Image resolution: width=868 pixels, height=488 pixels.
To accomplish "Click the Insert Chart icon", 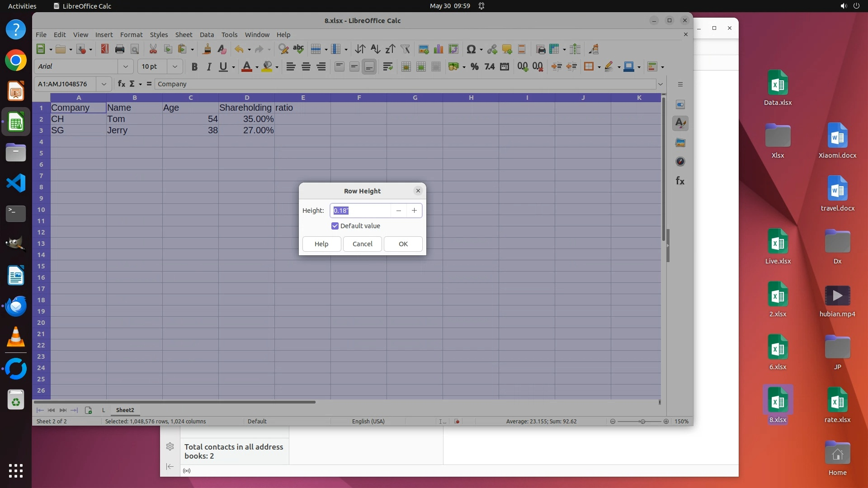I will tap(438, 49).
